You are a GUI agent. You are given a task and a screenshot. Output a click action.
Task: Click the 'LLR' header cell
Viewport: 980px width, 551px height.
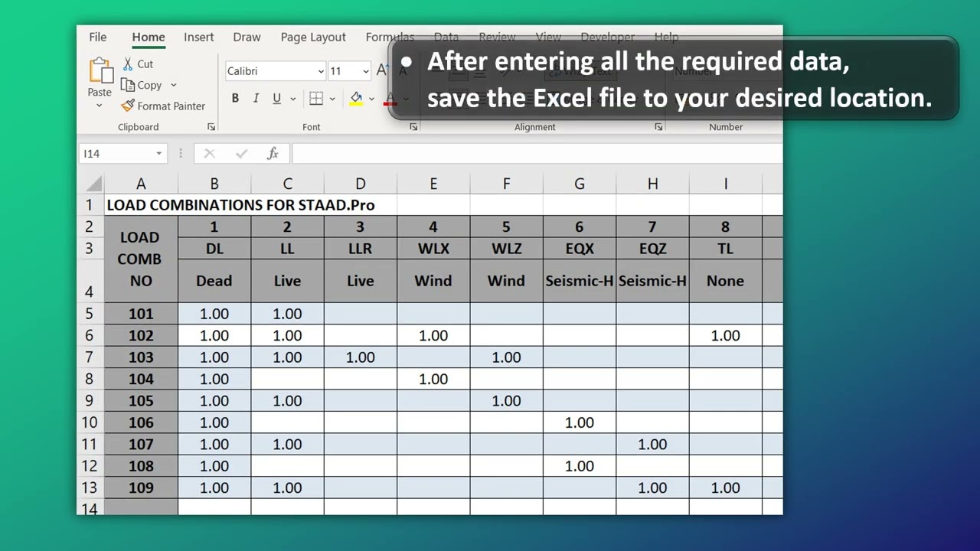click(x=361, y=249)
